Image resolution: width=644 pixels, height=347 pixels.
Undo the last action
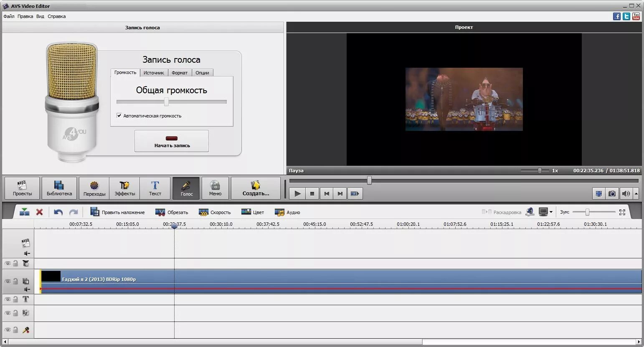pyautogui.click(x=58, y=212)
